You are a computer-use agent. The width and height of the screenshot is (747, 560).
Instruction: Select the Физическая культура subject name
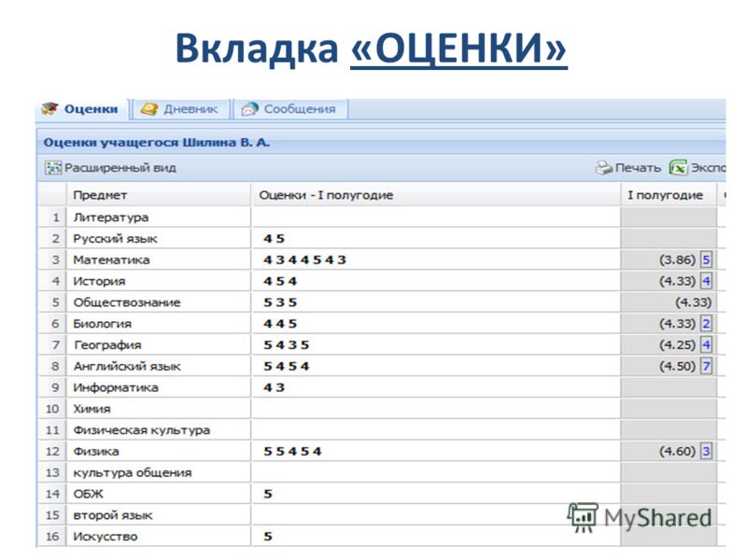point(141,430)
